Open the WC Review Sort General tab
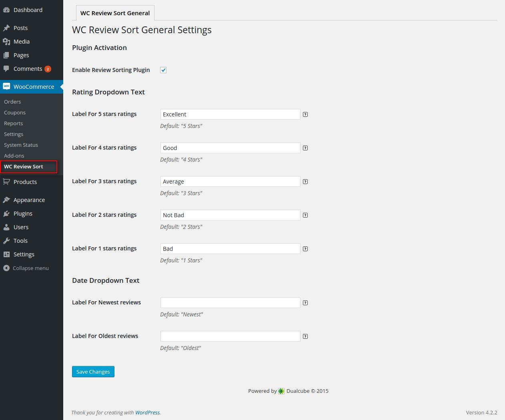The image size is (505, 420). point(115,13)
